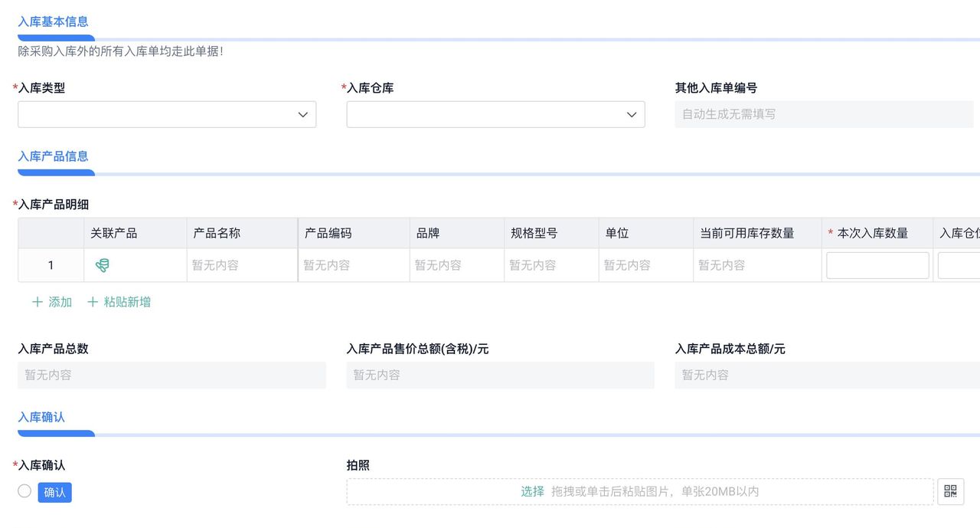Click the 入库基本信息 section header

tap(54, 22)
